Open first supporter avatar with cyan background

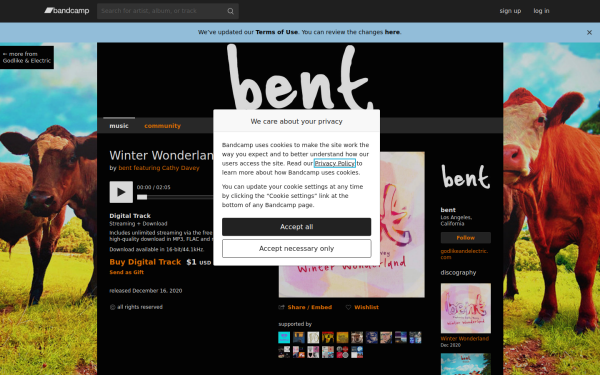pos(284,338)
